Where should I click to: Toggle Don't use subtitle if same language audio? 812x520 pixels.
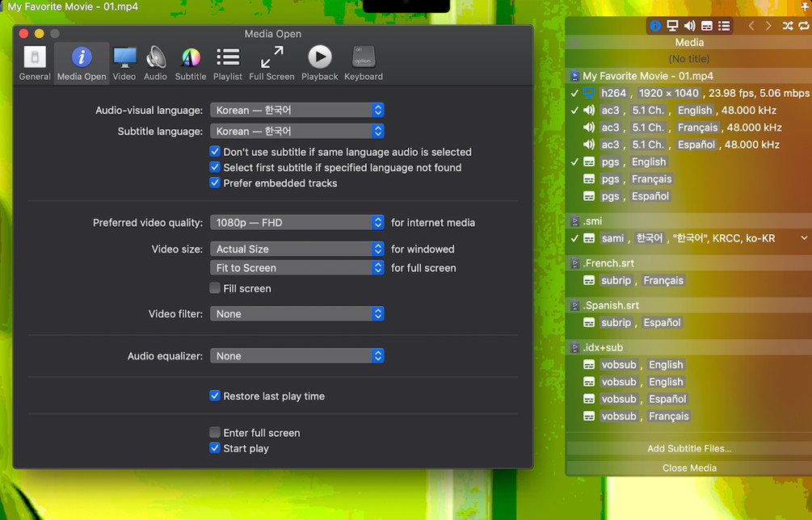click(x=215, y=152)
